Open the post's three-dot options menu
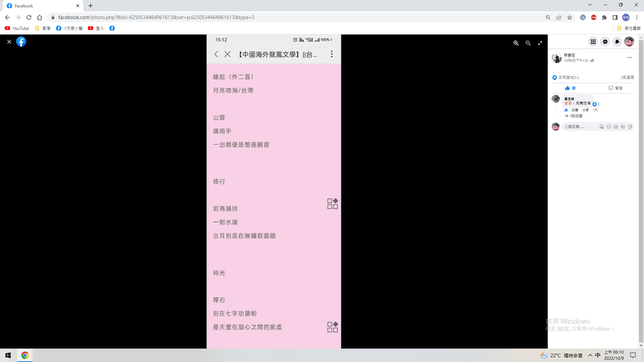This screenshot has width=644, height=362. (x=630, y=57)
